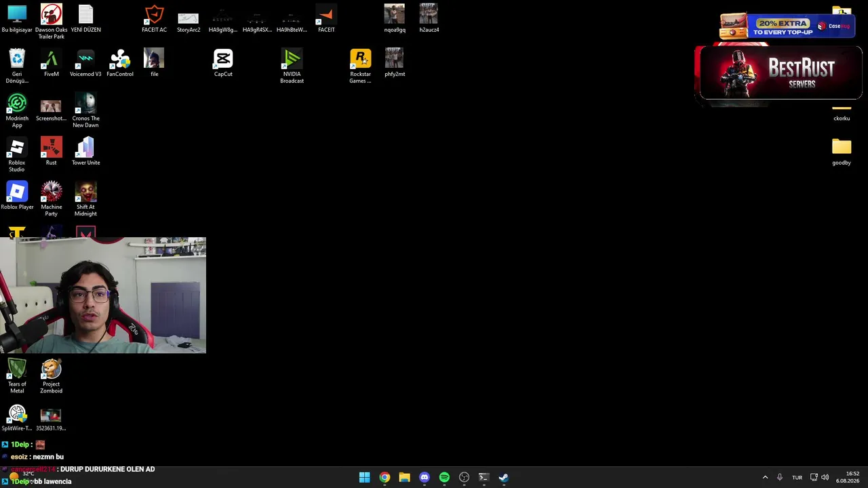Select the HA9hBteW... file on desktop
This screenshot has width=868, height=488.
[292, 22]
